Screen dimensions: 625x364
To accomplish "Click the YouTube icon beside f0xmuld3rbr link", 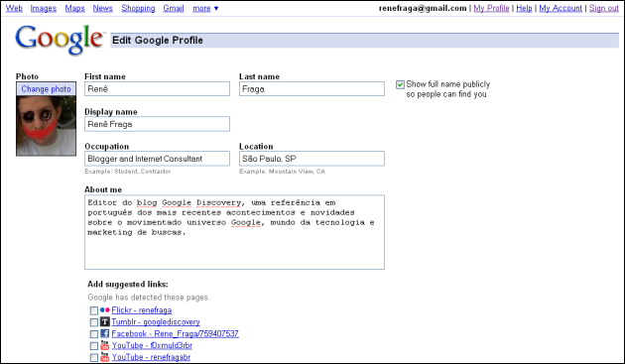I will click(105, 345).
